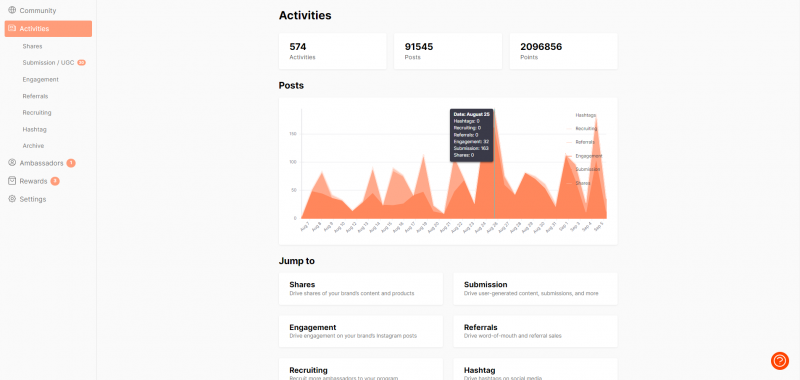The width and height of the screenshot is (800, 380).
Task: Select the Activities sidebar item
Action: pos(48,29)
